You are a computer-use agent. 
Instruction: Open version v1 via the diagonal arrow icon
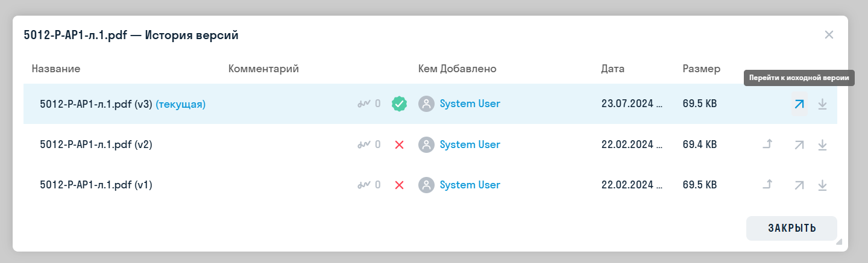pos(799,185)
